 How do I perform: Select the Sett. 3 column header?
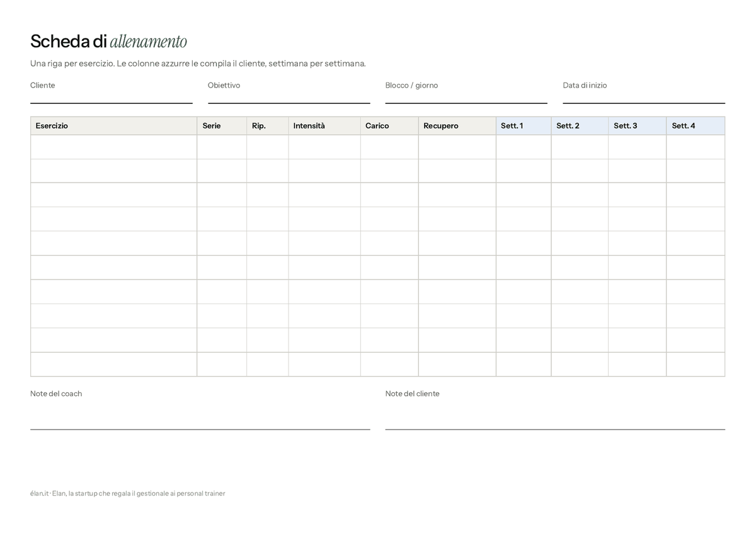[638, 126]
